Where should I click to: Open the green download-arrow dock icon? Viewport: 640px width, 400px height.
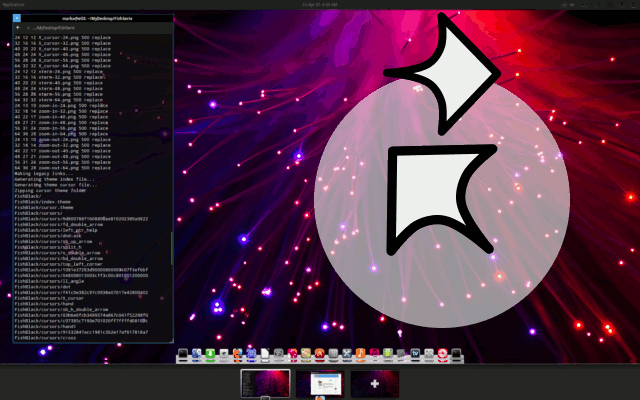tap(210, 354)
